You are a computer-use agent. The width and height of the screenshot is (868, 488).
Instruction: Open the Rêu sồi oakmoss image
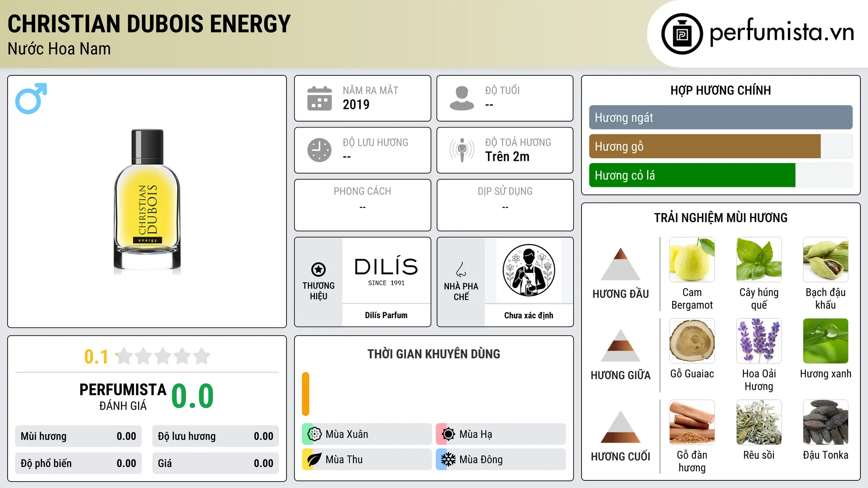759,422
